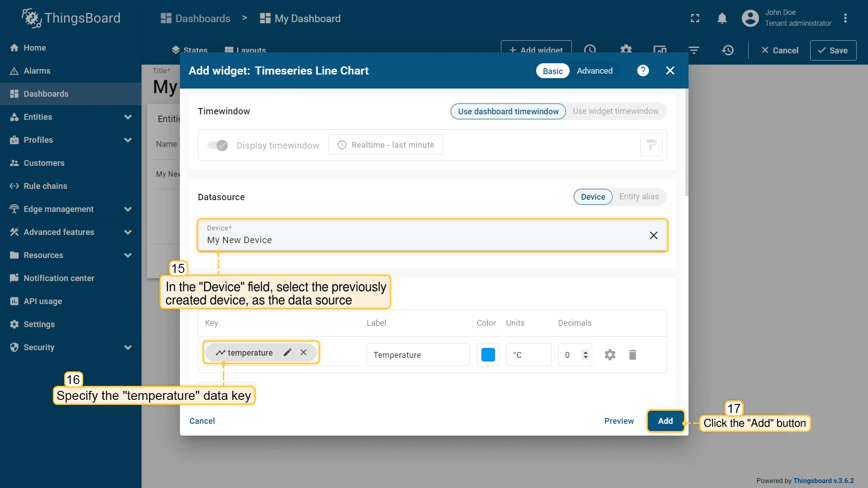Open dashboard version history icon
Image resolution: width=868 pixels, height=488 pixels.
coord(727,50)
